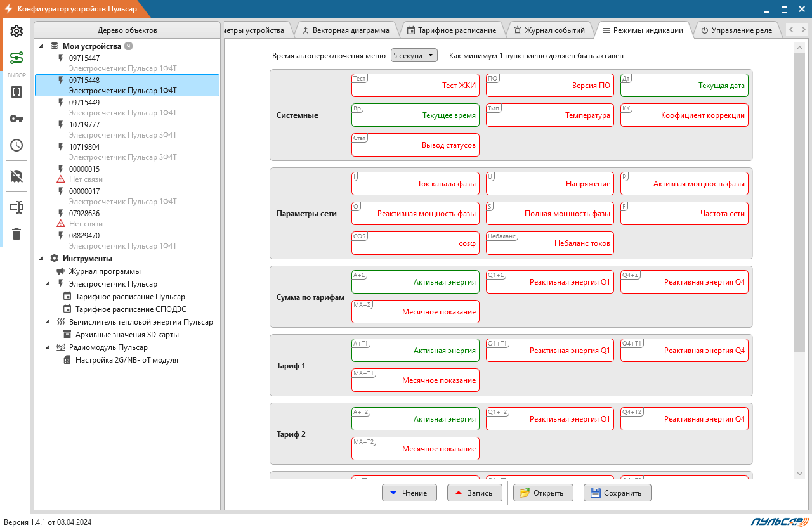The height and width of the screenshot is (530, 812).
Task: Click the lightning icon of device 09715447
Action: [x=61, y=58]
